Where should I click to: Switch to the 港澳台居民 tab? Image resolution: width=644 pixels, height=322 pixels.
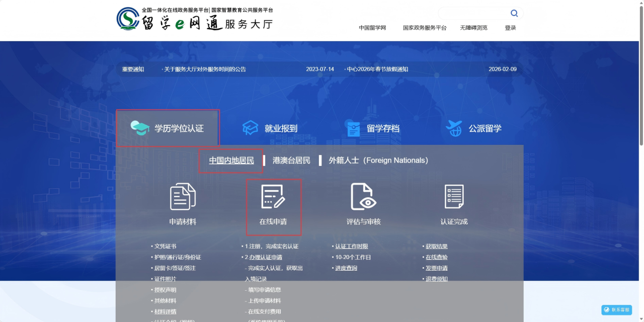291,160
